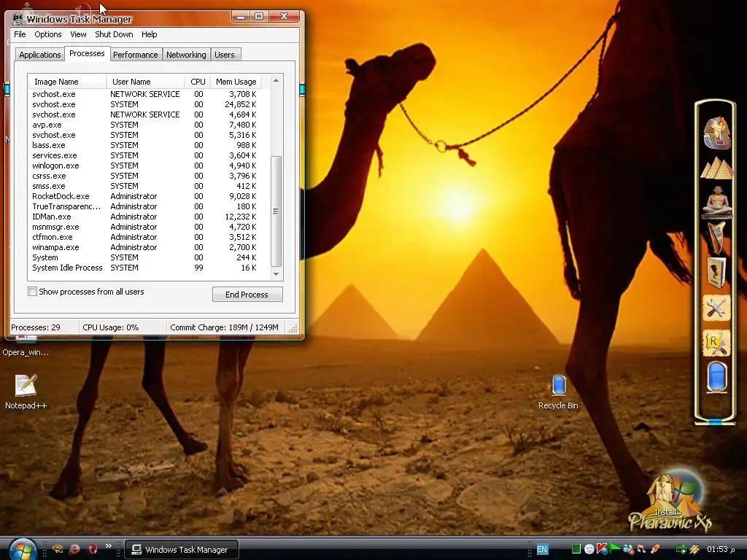Switch to the Users tab
The height and width of the screenshot is (560, 747).
pyautogui.click(x=225, y=55)
